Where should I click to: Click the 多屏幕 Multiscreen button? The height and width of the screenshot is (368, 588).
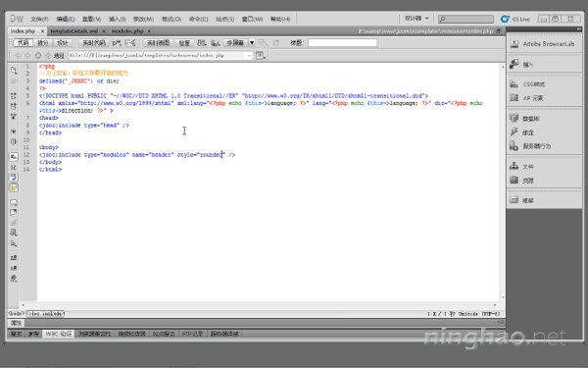[235, 43]
